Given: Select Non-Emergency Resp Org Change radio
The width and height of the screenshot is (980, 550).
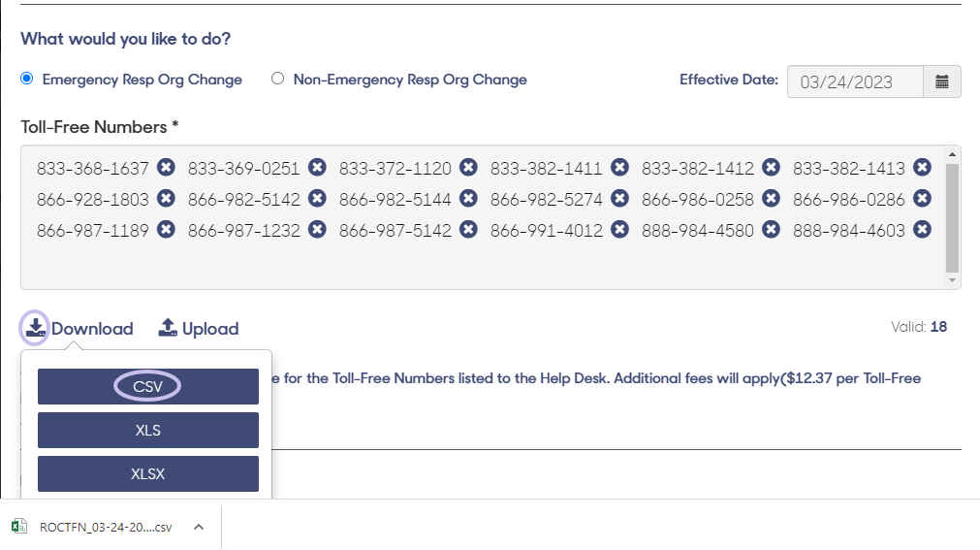Looking at the screenshot, I should click(277, 79).
